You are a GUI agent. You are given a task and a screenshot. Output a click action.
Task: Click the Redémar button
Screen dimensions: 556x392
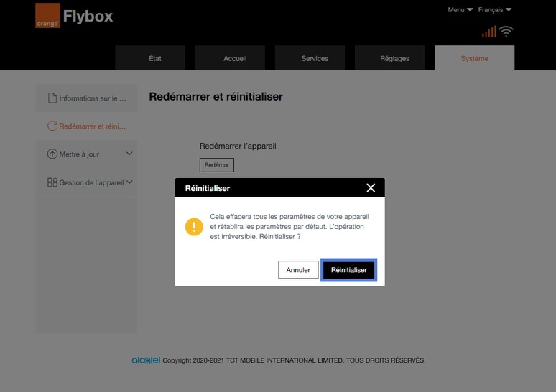217,165
